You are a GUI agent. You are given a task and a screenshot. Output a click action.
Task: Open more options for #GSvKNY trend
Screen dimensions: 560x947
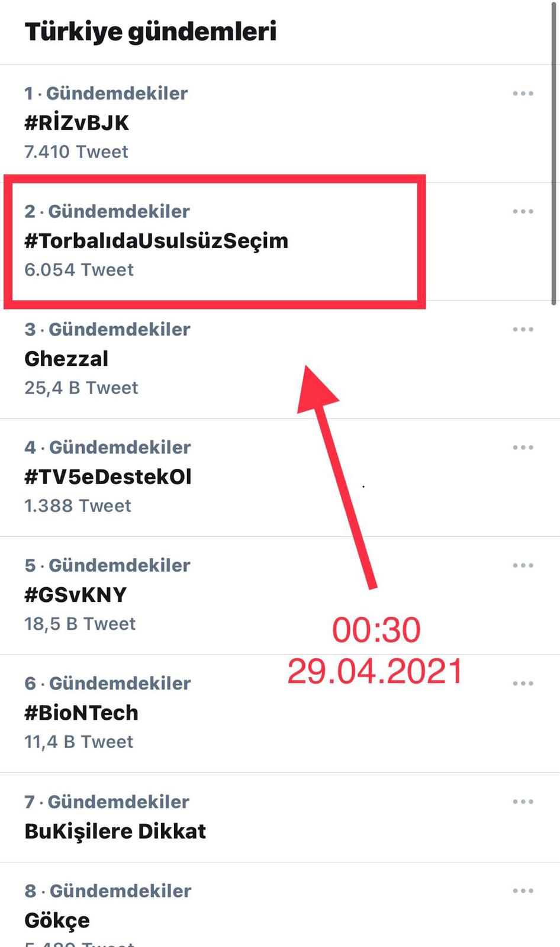(x=523, y=565)
